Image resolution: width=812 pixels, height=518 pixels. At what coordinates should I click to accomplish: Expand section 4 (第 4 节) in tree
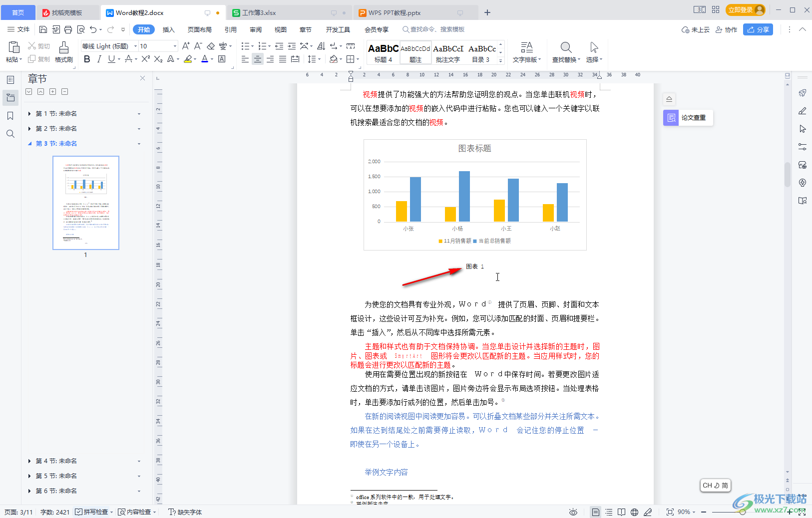29,461
